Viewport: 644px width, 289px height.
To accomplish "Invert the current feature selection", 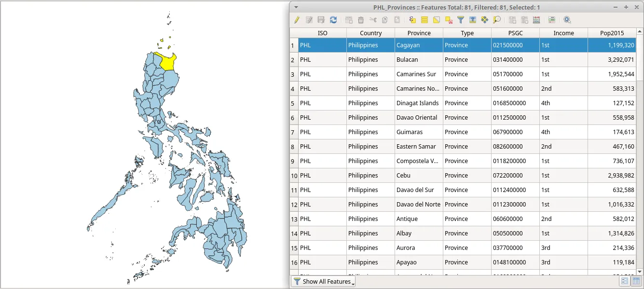I will pyautogui.click(x=436, y=20).
